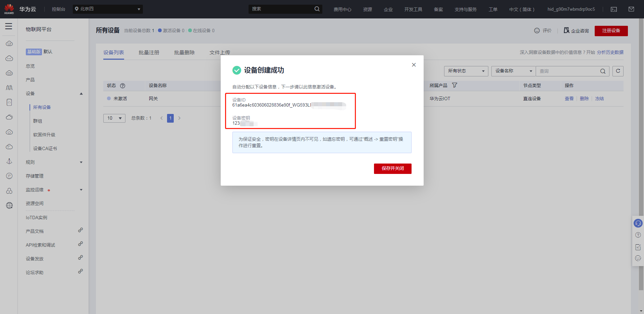Open the customer service headset icon
The height and width of the screenshot is (314, 644).
[638, 223]
